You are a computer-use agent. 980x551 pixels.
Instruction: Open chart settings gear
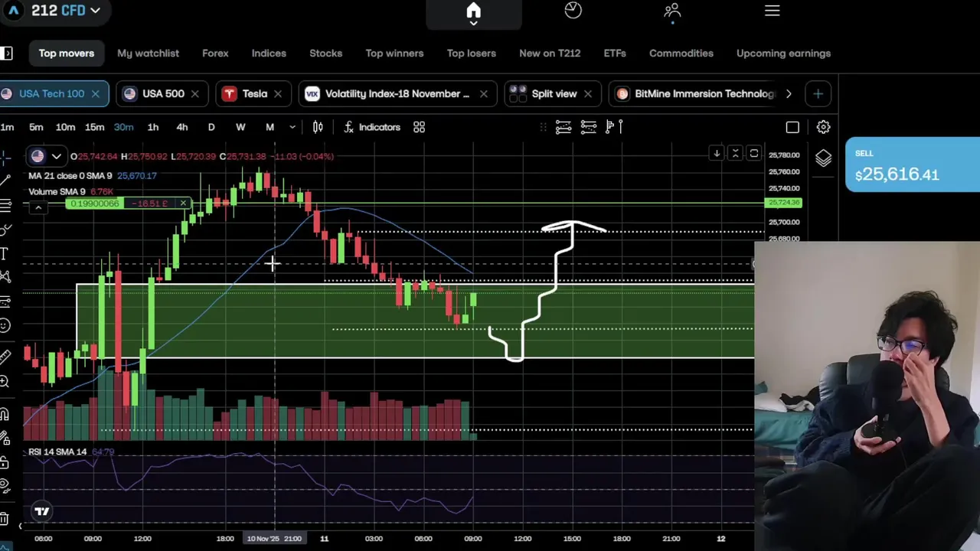(x=823, y=127)
